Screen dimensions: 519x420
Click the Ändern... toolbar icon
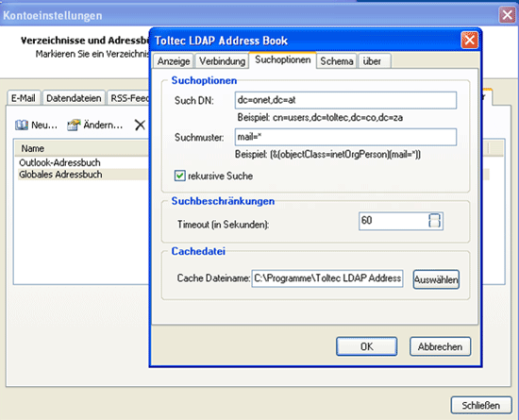point(74,126)
